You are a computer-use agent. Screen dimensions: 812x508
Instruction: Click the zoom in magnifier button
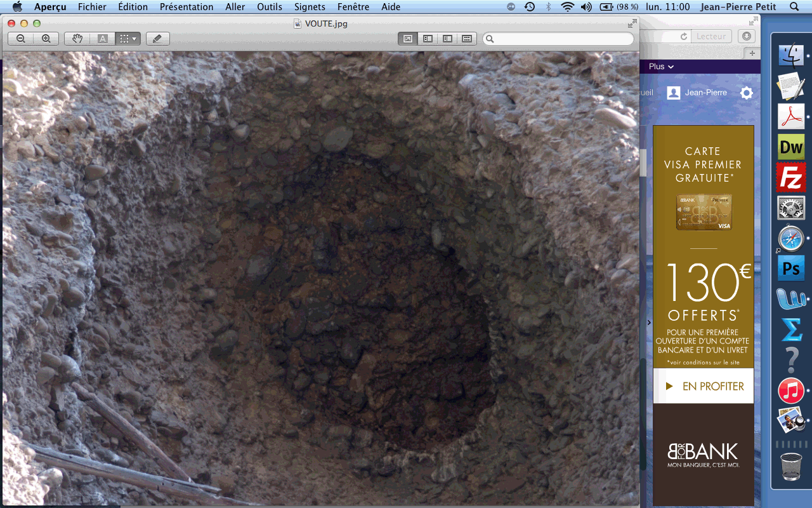(x=46, y=39)
